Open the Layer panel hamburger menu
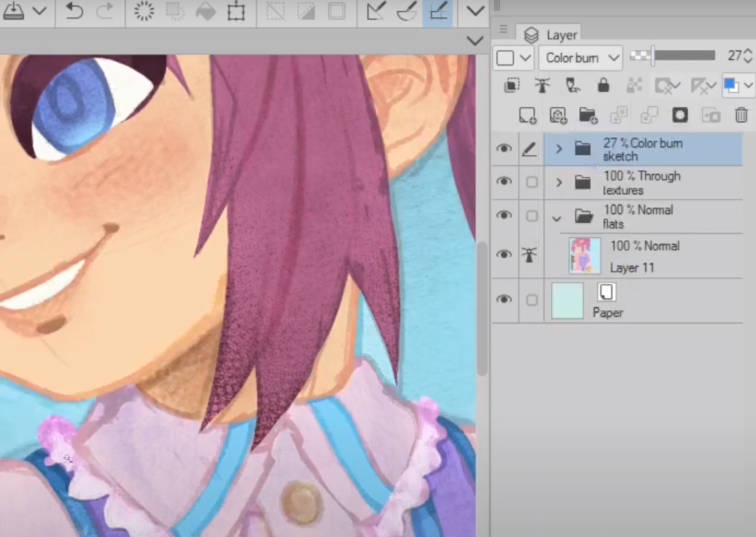The width and height of the screenshot is (756, 537). click(x=503, y=30)
